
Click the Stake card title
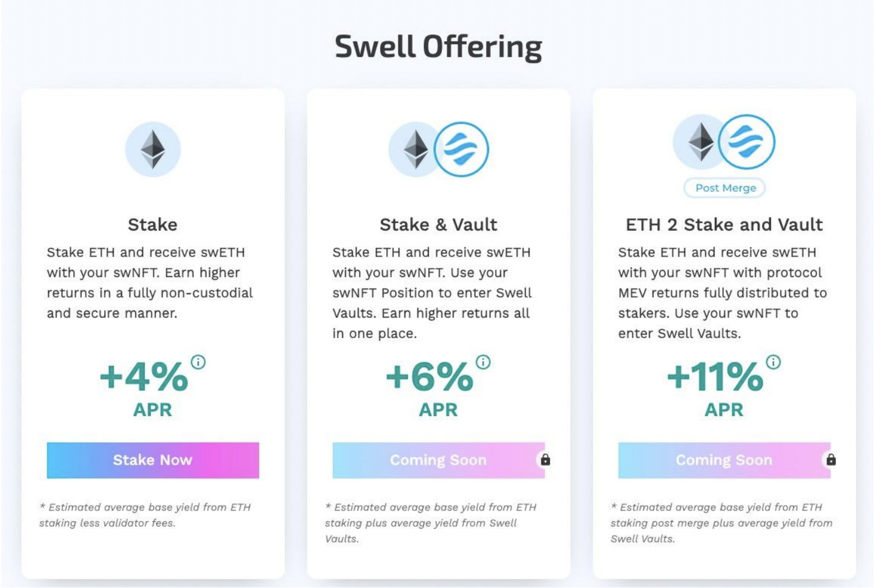153,224
